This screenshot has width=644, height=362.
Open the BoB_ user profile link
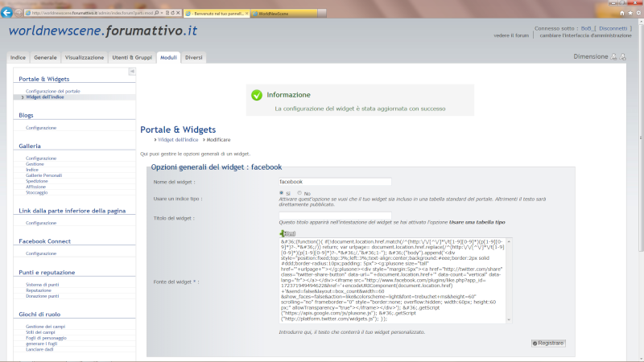[x=587, y=28]
